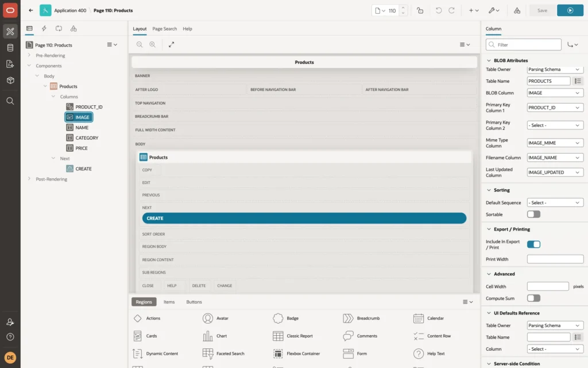Zoom in the layout view
This screenshot has width=588, height=368.
pos(153,44)
